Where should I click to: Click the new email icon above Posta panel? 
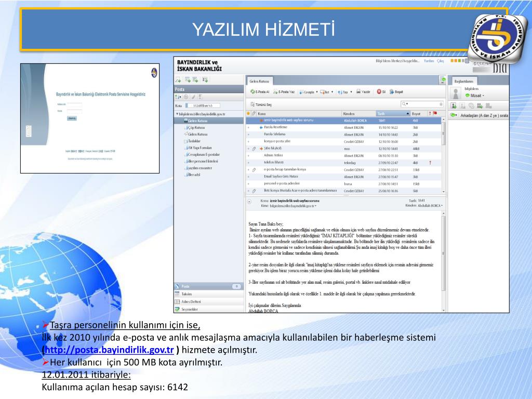point(179,80)
